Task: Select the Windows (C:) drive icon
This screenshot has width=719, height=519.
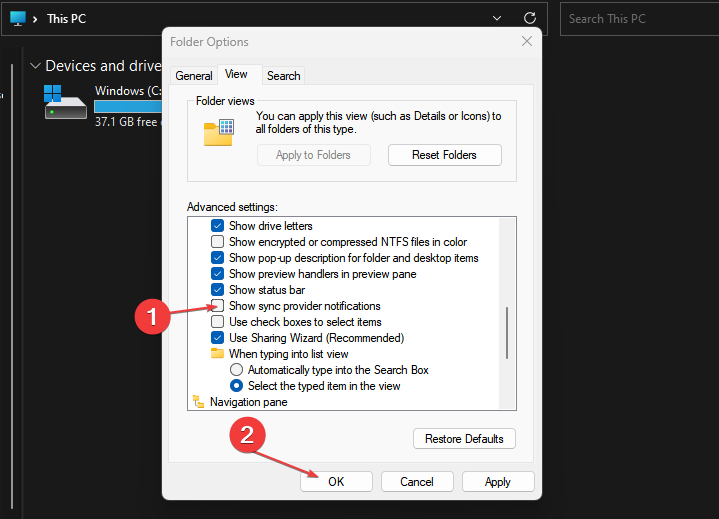Action: (66, 102)
